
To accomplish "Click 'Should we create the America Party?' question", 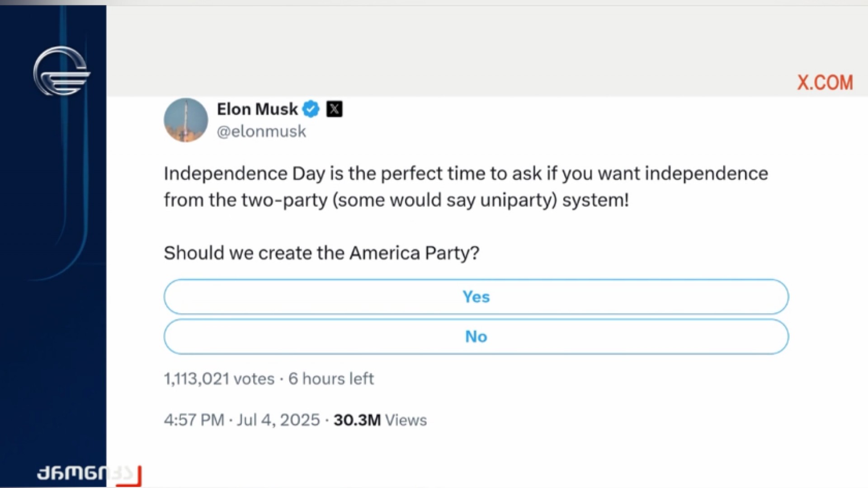I will point(321,253).
